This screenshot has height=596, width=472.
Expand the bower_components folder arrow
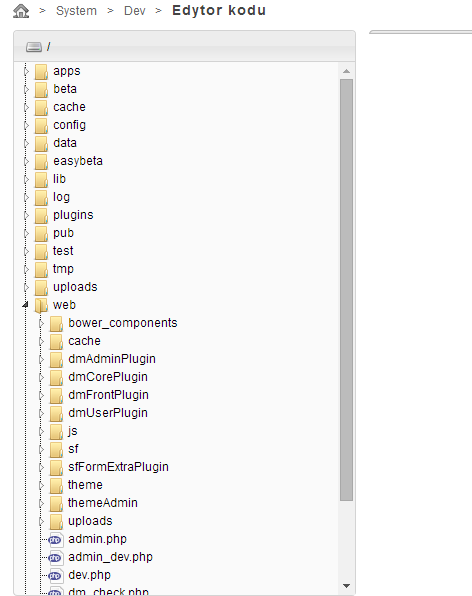pos(41,323)
